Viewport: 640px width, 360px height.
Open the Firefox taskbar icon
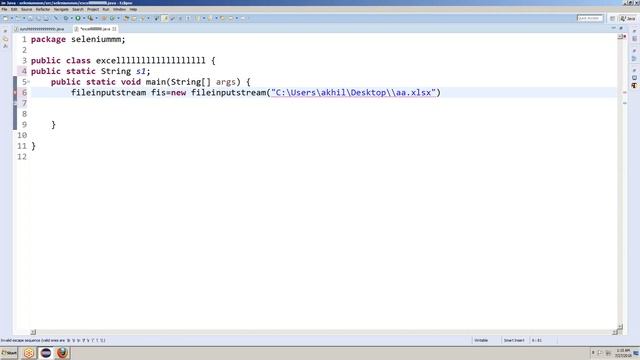click(x=62, y=353)
